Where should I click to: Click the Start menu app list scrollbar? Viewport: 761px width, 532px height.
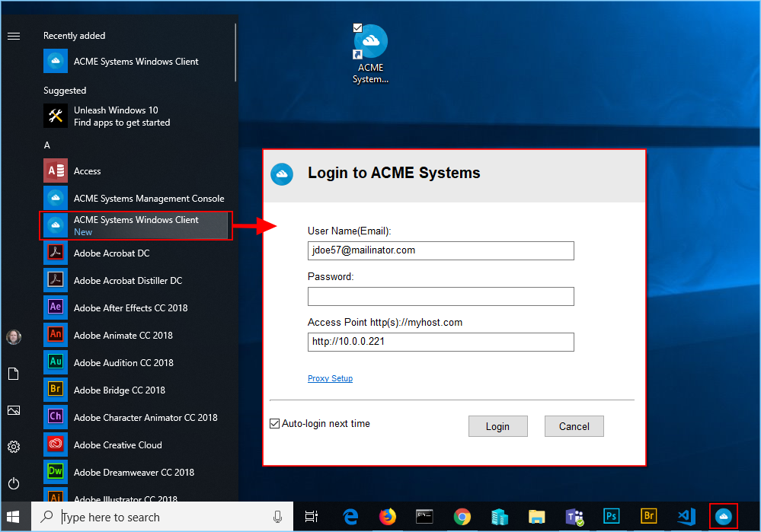[x=235, y=53]
